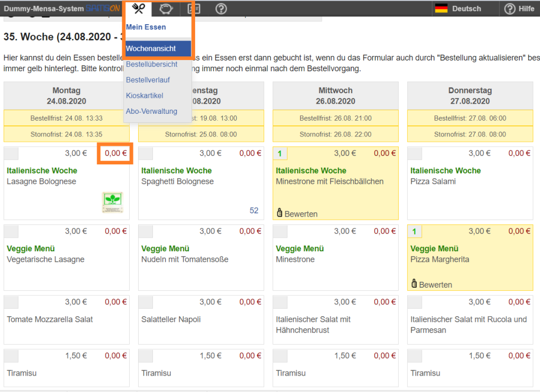
Task: Tick quantity box for Pizza Salami
Action: (x=415, y=153)
